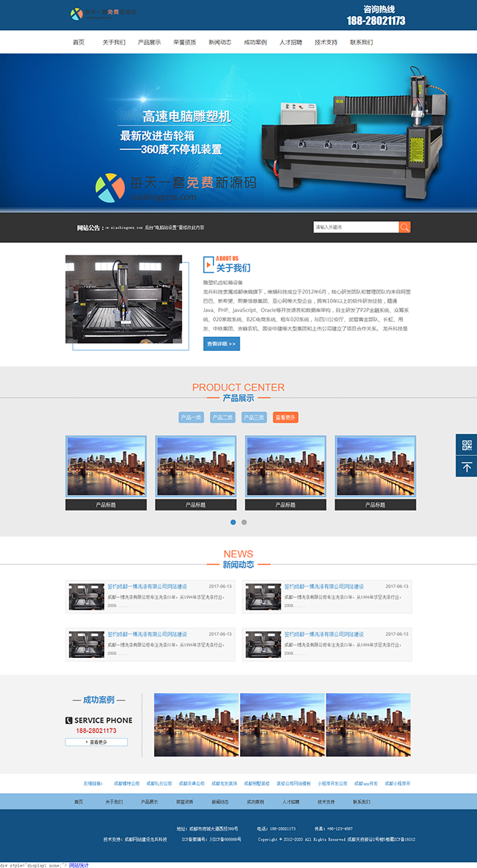This screenshot has height=868, width=477.
Task: Open 成功案例 in top navigation
Action: [255, 42]
